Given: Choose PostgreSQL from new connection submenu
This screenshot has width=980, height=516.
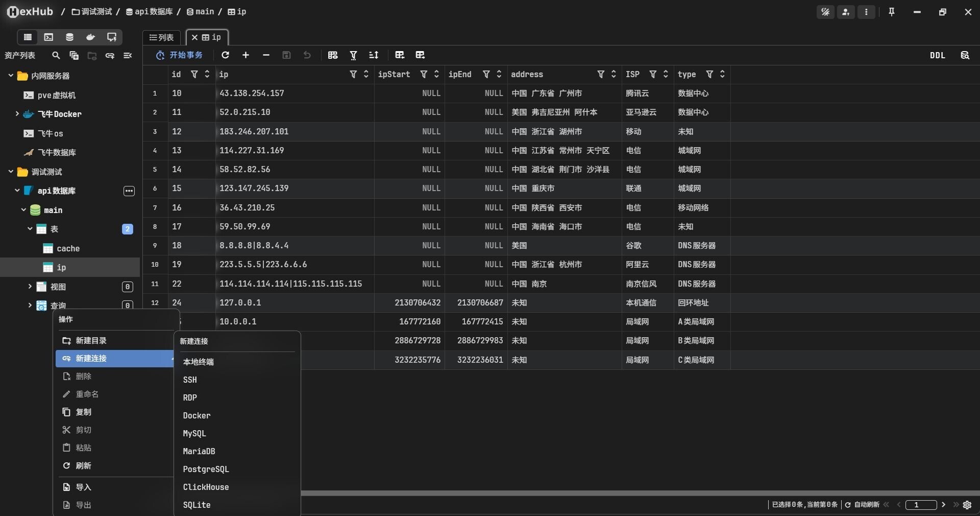Looking at the screenshot, I should tap(206, 469).
